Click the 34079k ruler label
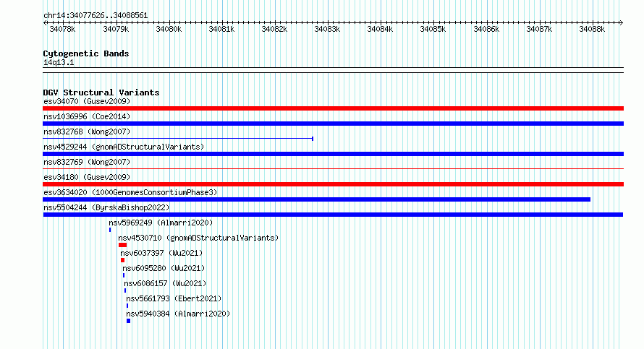 [x=116, y=30]
